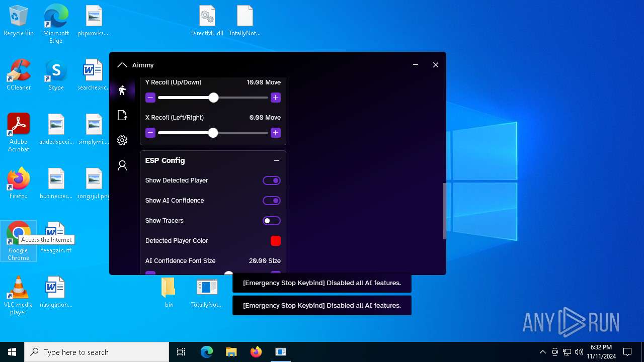The height and width of the screenshot is (362, 644).
Task: Select the addedspeci image file
Action: tap(56, 130)
